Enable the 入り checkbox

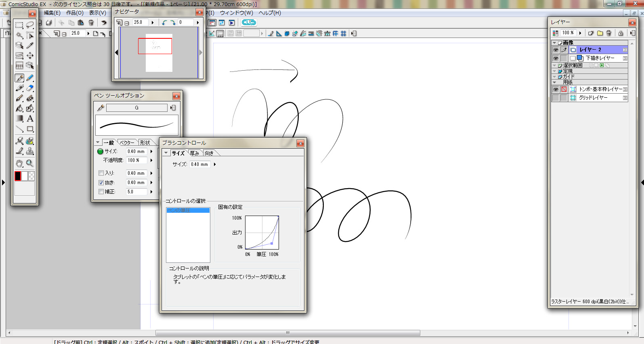[x=101, y=173]
